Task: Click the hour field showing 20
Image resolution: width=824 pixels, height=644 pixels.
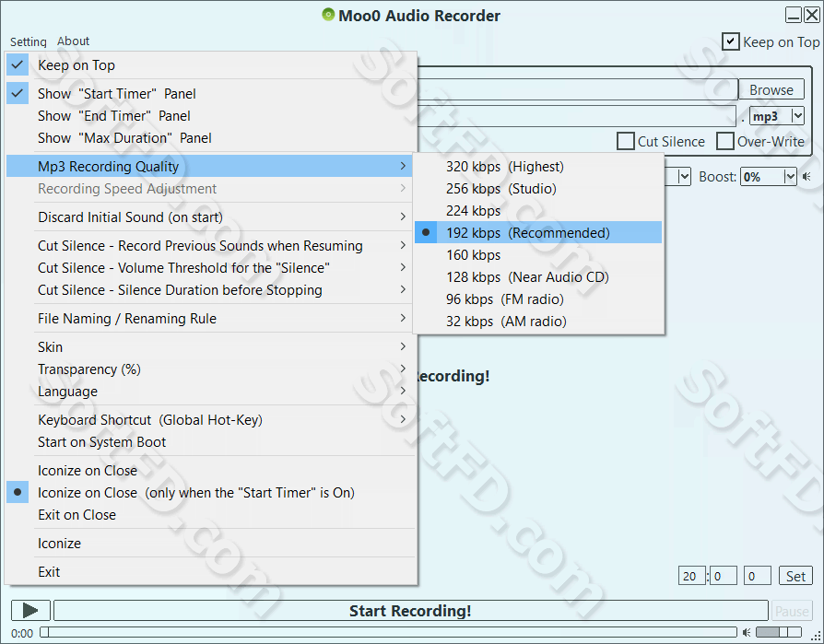Action: click(x=691, y=576)
